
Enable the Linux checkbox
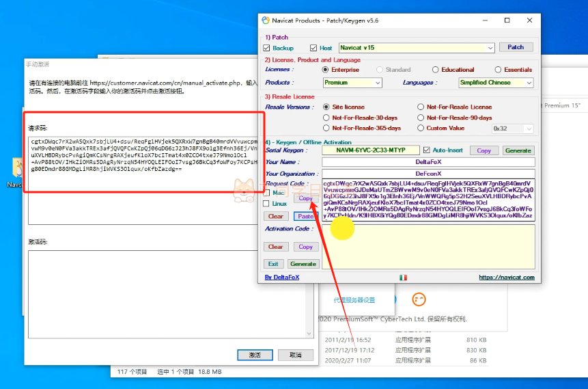266,204
